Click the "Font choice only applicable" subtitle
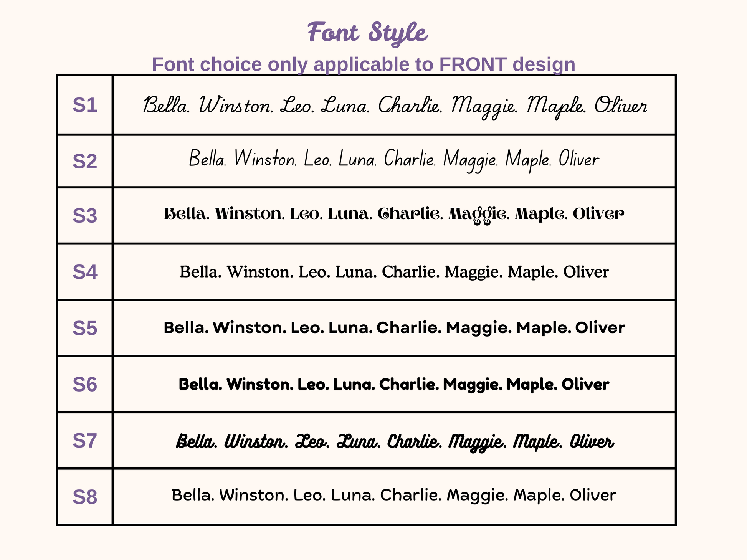 pos(364,64)
